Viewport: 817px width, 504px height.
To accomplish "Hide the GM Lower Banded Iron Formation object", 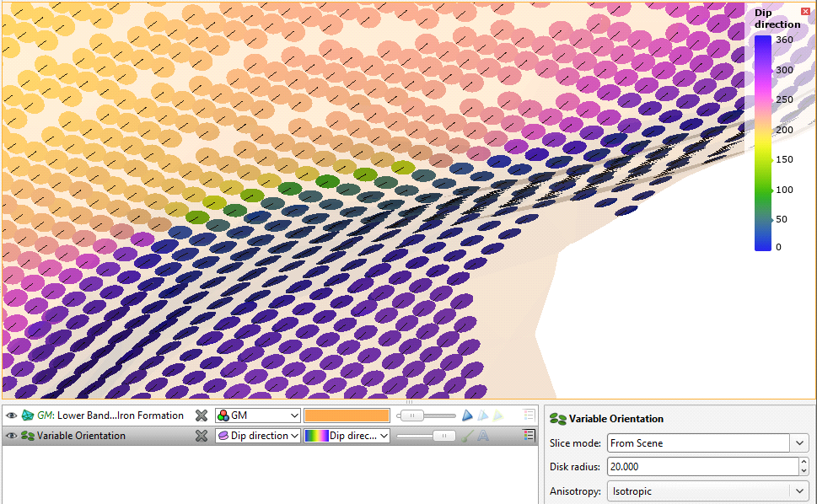I will coord(11,416).
